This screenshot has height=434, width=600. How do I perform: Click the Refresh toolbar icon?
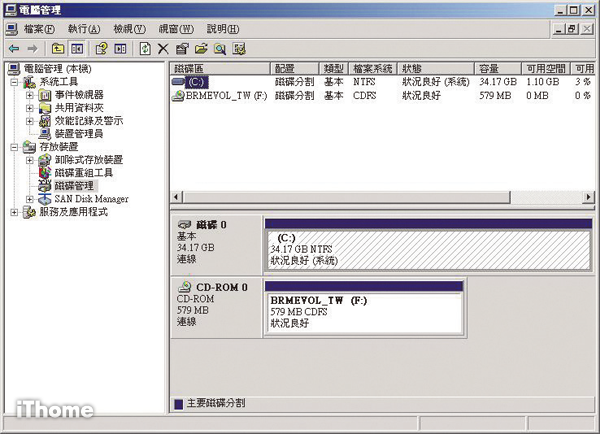(x=145, y=48)
